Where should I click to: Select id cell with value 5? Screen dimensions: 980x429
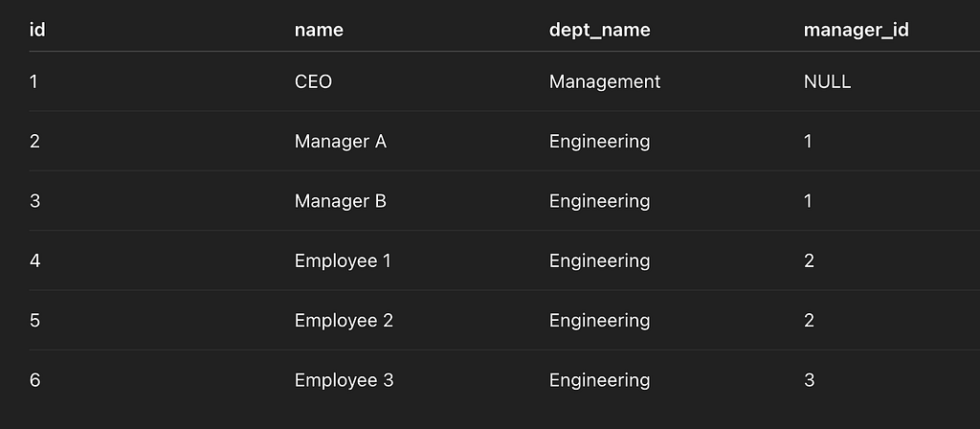coord(35,320)
